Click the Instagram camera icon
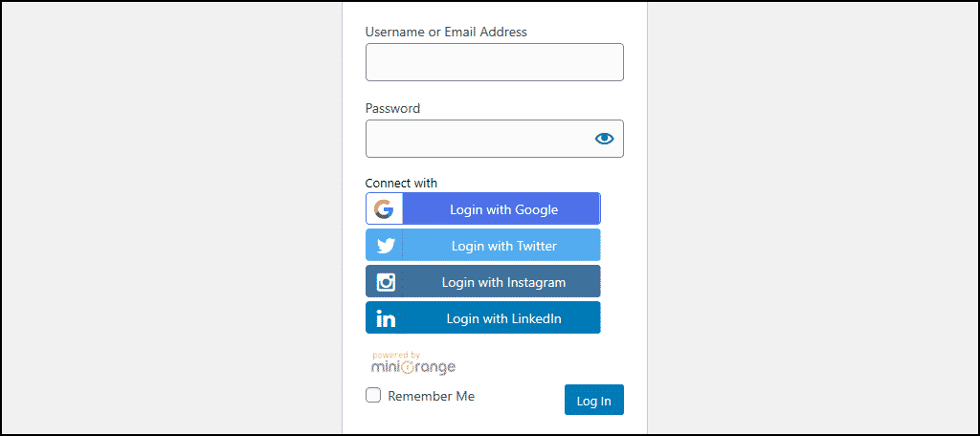The height and width of the screenshot is (436, 980). 387,282
